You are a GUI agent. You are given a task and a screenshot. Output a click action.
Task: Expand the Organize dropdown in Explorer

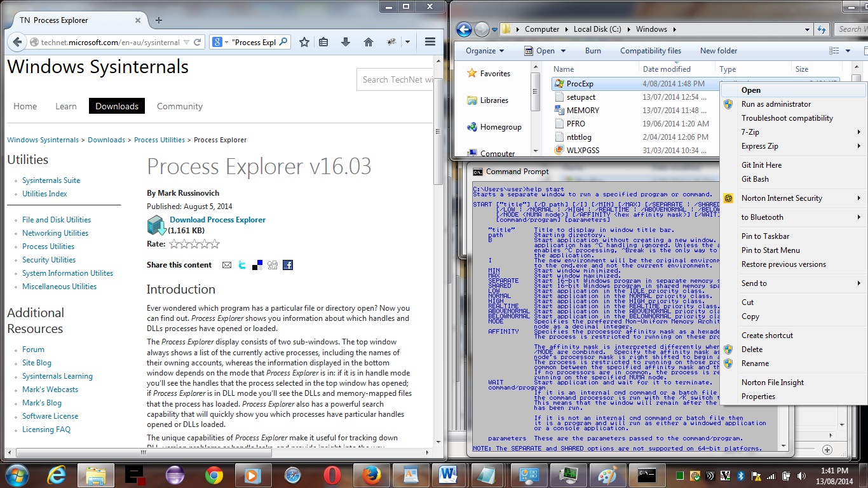point(484,51)
